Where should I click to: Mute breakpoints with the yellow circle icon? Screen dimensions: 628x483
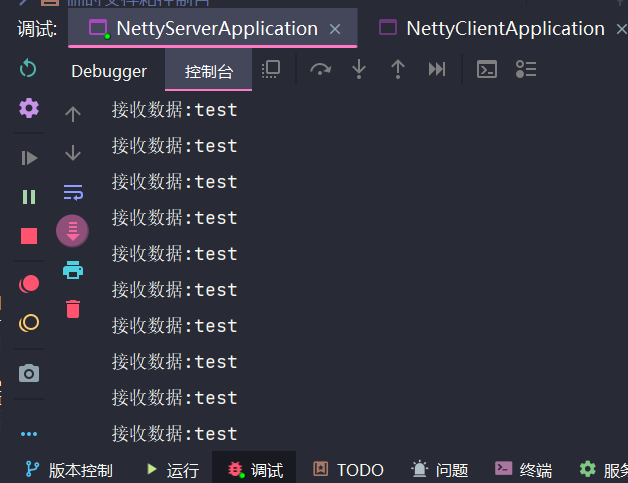29,323
